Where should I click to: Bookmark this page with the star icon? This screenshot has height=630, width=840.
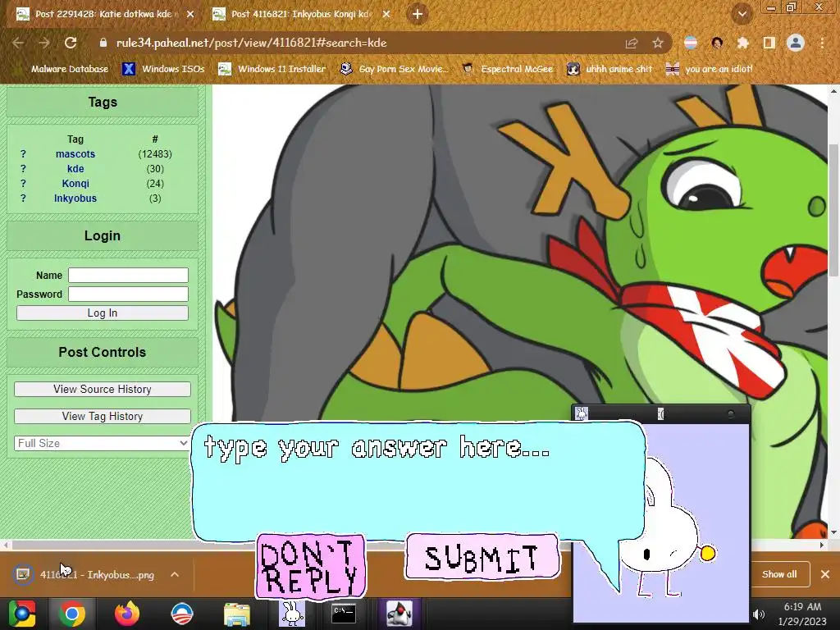(658, 43)
